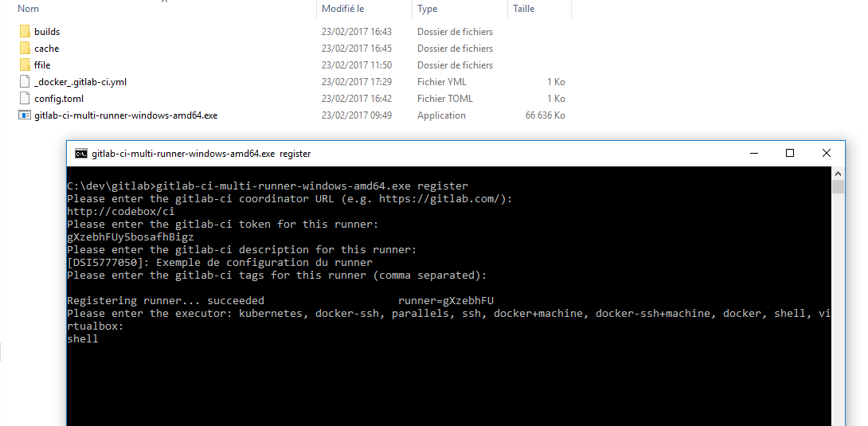Image resolution: width=868 pixels, height=426 pixels.
Task: Select the config.toml file name
Action: point(59,99)
